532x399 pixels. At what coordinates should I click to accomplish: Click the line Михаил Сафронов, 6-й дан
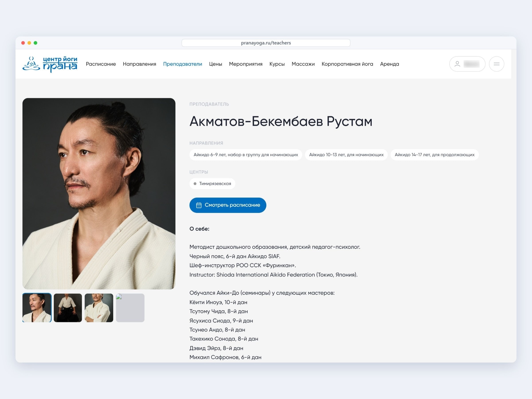(x=225, y=357)
